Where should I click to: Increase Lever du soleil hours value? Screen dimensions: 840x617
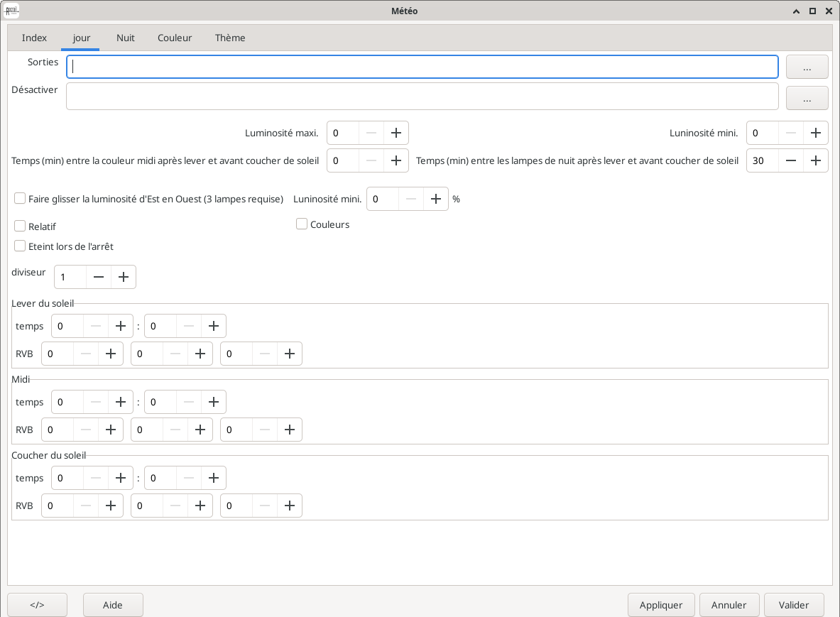pos(121,326)
